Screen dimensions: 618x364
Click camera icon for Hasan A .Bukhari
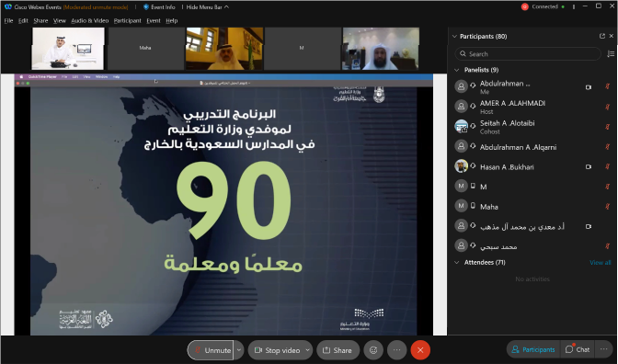(x=589, y=166)
